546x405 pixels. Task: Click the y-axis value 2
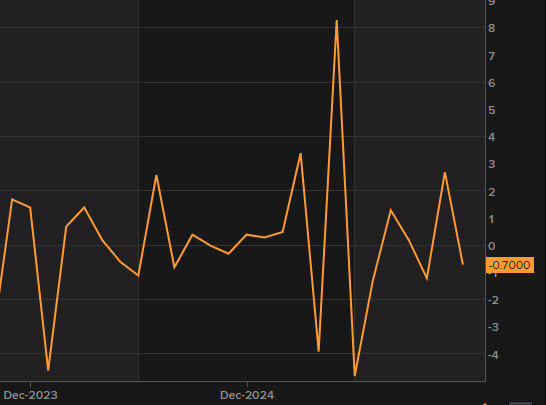(x=492, y=192)
